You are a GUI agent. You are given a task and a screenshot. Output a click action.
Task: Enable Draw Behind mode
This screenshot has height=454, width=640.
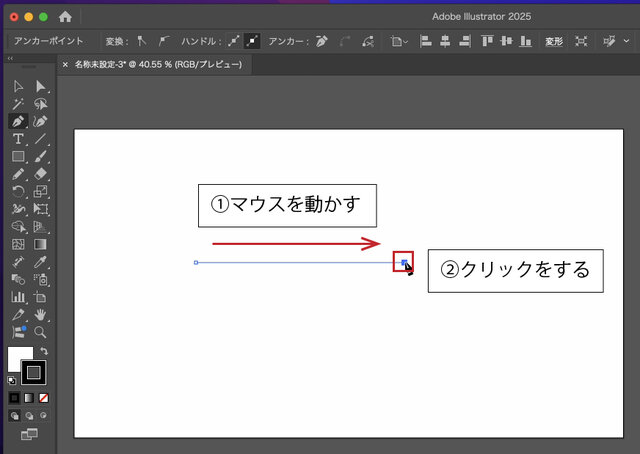(29, 416)
